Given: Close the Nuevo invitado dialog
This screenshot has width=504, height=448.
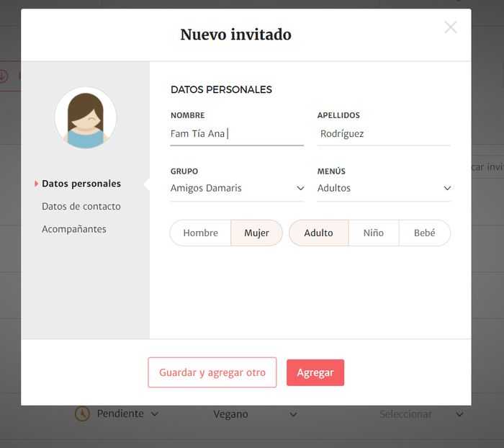Looking at the screenshot, I should coord(450,27).
